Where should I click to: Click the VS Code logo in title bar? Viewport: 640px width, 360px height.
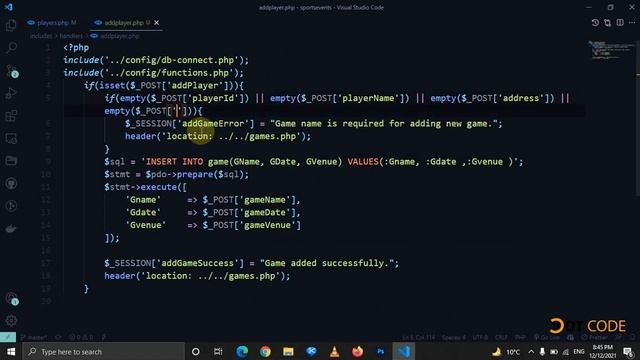(x=9, y=7)
